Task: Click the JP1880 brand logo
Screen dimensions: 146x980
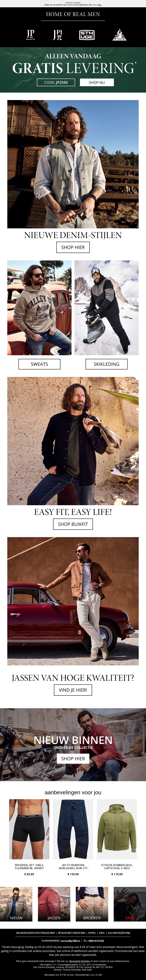Action: pyautogui.click(x=30, y=35)
